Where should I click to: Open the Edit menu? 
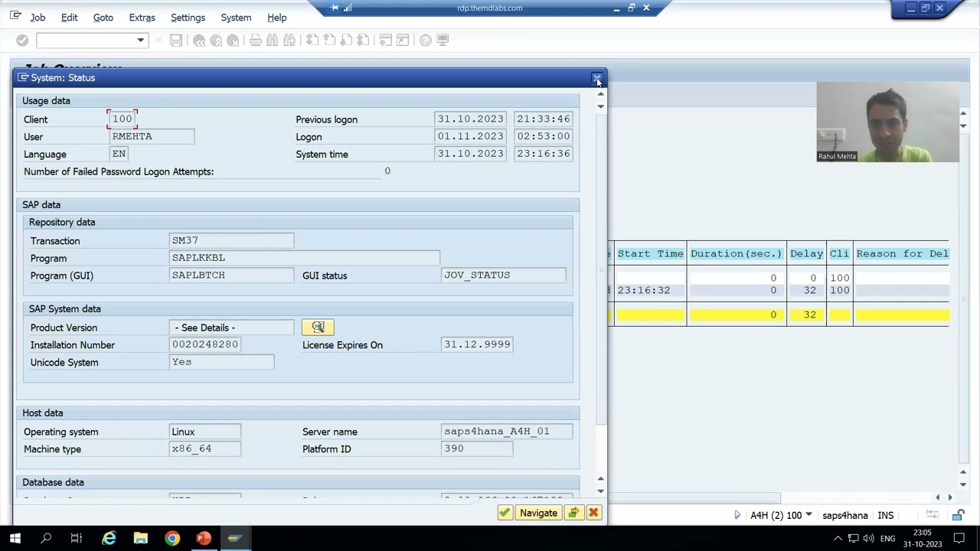tap(70, 18)
